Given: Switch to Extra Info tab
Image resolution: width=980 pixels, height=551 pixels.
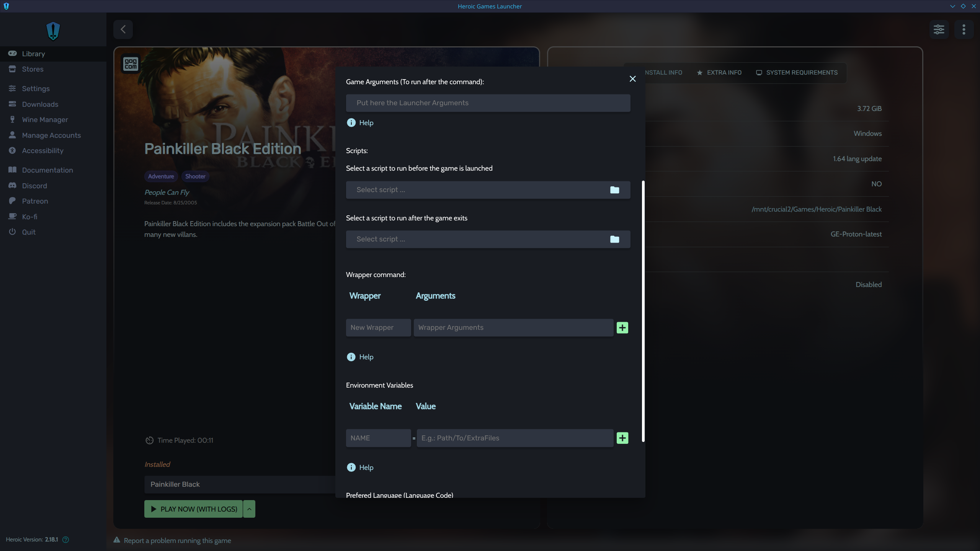Looking at the screenshot, I should [x=719, y=73].
